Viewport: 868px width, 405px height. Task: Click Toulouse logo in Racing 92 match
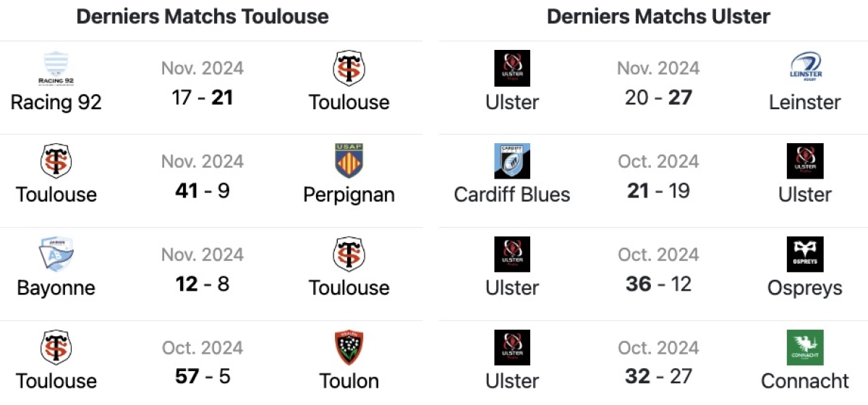(349, 68)
